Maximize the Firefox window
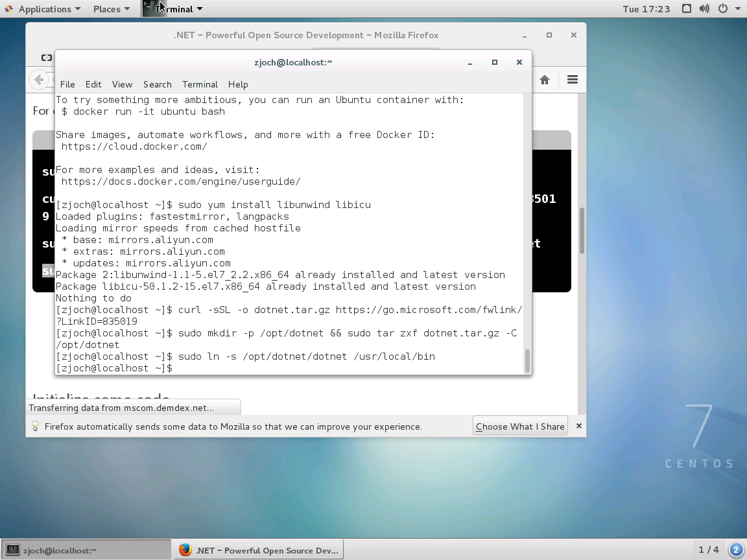Image resolution: width=747 pixels, height=560 pixels. click(x=549, y=35)
